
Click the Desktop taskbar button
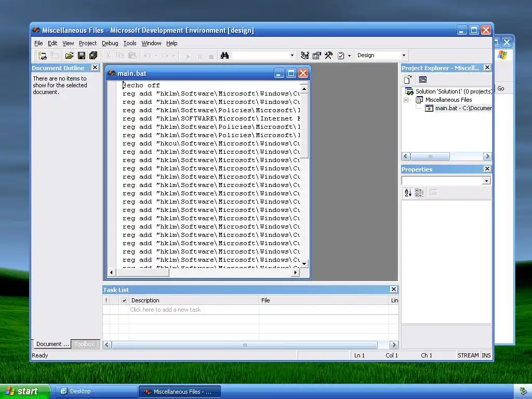(96, 391)
